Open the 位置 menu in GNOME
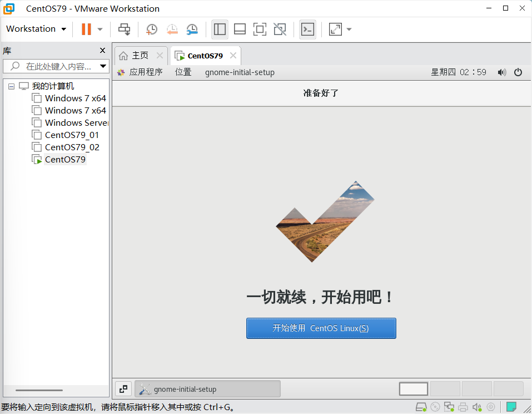532x414 pixels. pos(183,72)
